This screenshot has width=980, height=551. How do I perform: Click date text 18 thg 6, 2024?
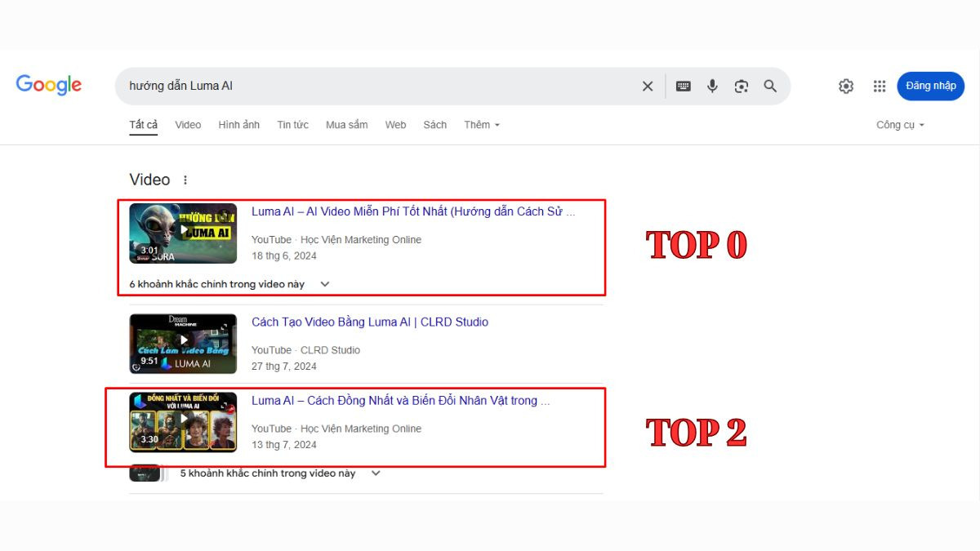tap(284, 256)
